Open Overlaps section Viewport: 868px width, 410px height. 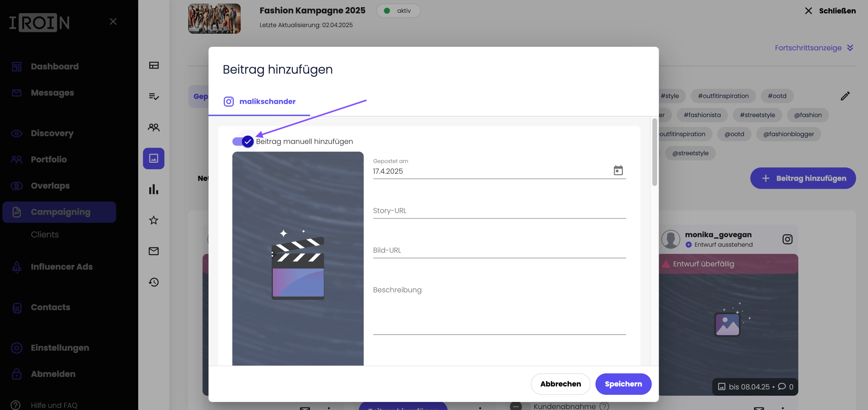[50, 186]
